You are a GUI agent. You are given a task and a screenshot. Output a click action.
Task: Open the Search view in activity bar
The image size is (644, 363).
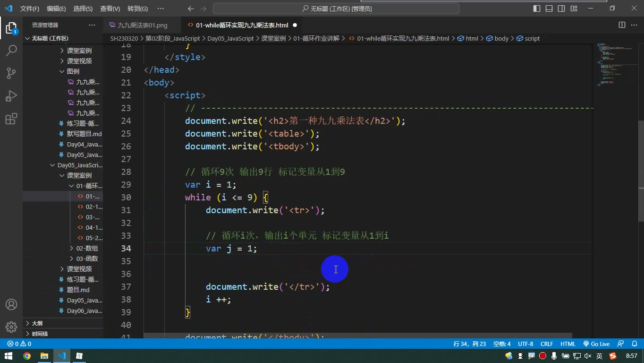coord(11,50)
